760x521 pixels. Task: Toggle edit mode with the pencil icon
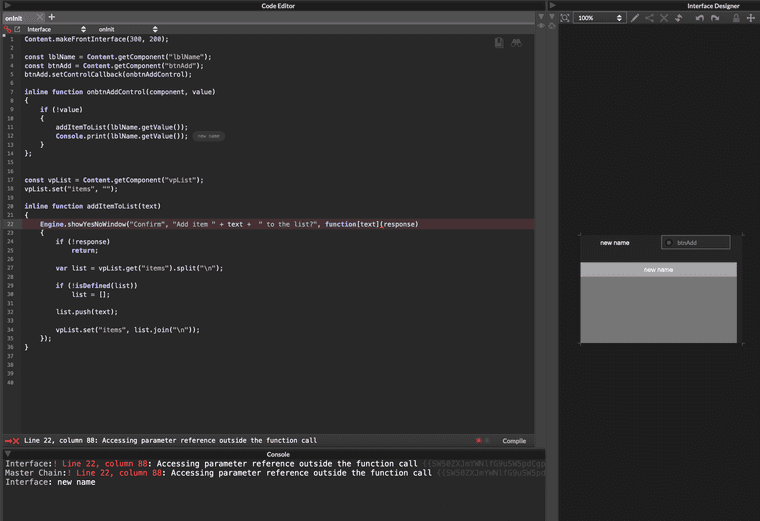coord(635,18)
